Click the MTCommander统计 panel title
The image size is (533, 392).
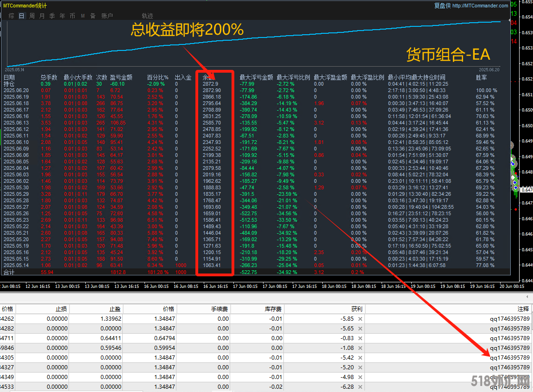25,6
